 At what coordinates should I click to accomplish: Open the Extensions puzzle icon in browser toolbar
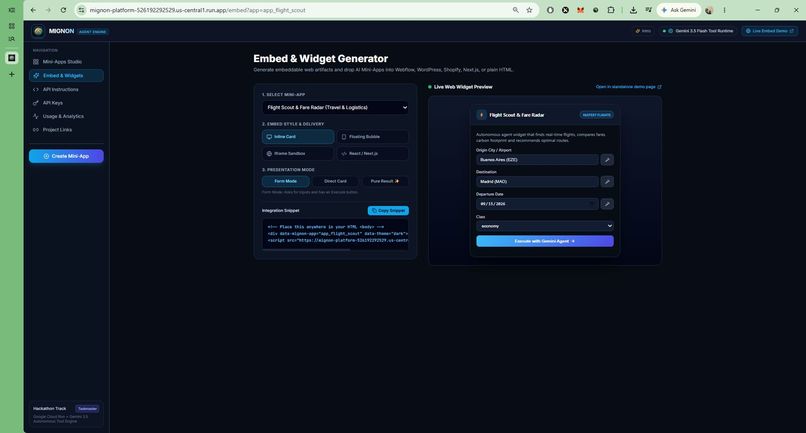[x=611, y=10]
